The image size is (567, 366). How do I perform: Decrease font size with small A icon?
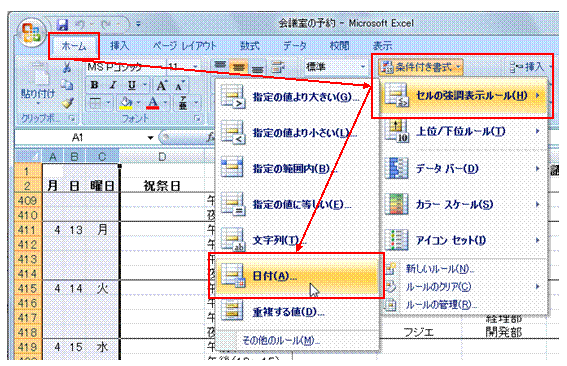point(179,85)
